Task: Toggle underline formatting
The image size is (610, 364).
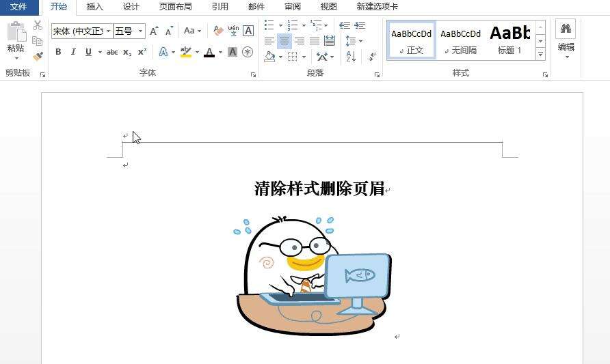Action: 88,52
